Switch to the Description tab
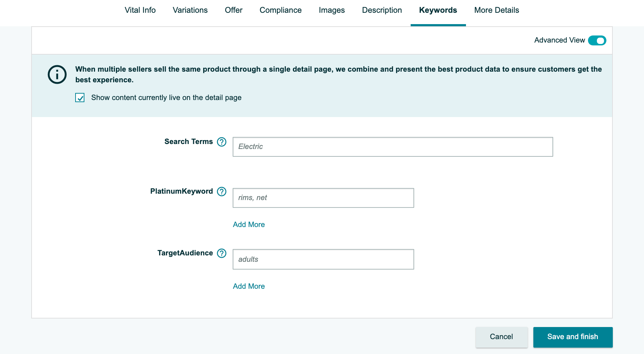Image resolution: width=644 pixels, height=354 pixels. pos(382,10)
